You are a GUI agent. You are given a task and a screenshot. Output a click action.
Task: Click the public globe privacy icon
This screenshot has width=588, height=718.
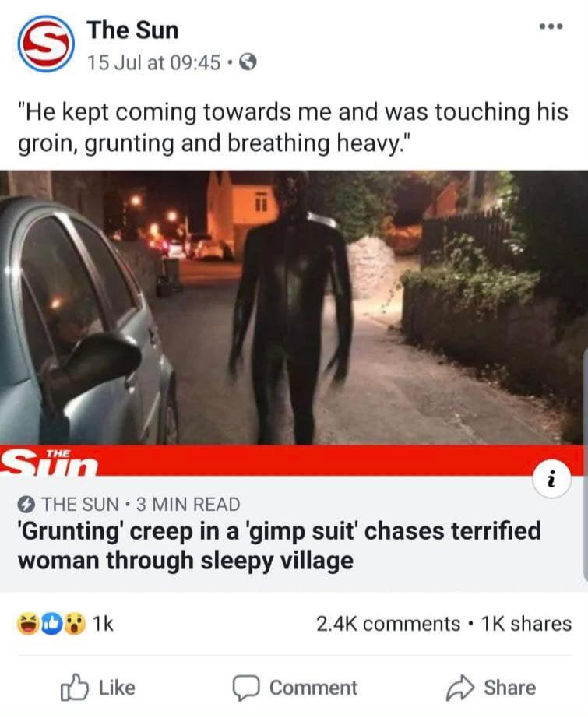coord(248,62)
